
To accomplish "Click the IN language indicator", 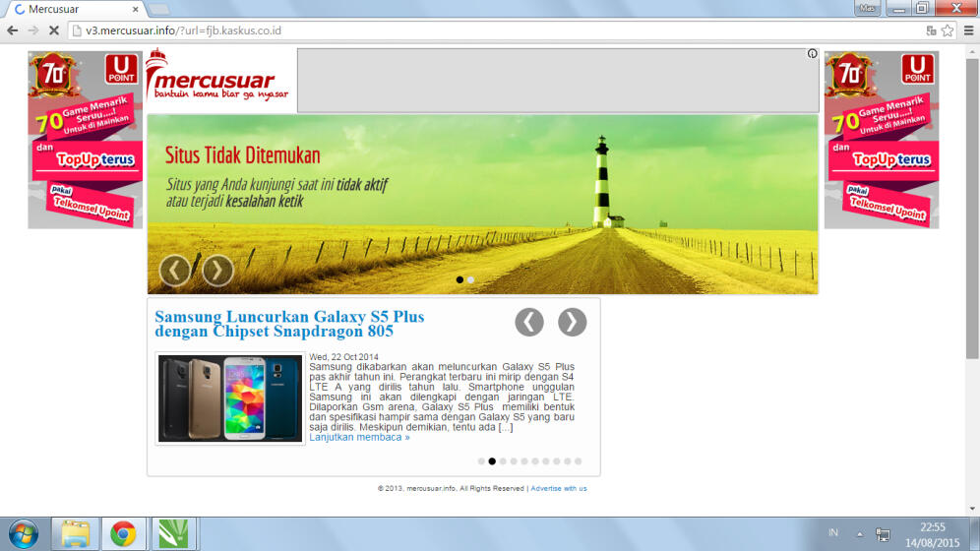I will (x=833, y=533).
